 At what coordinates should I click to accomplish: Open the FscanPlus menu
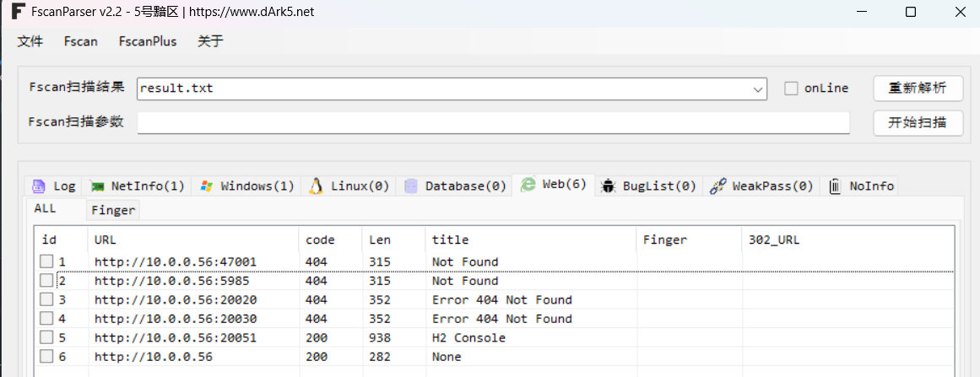[x=148, y=41]
